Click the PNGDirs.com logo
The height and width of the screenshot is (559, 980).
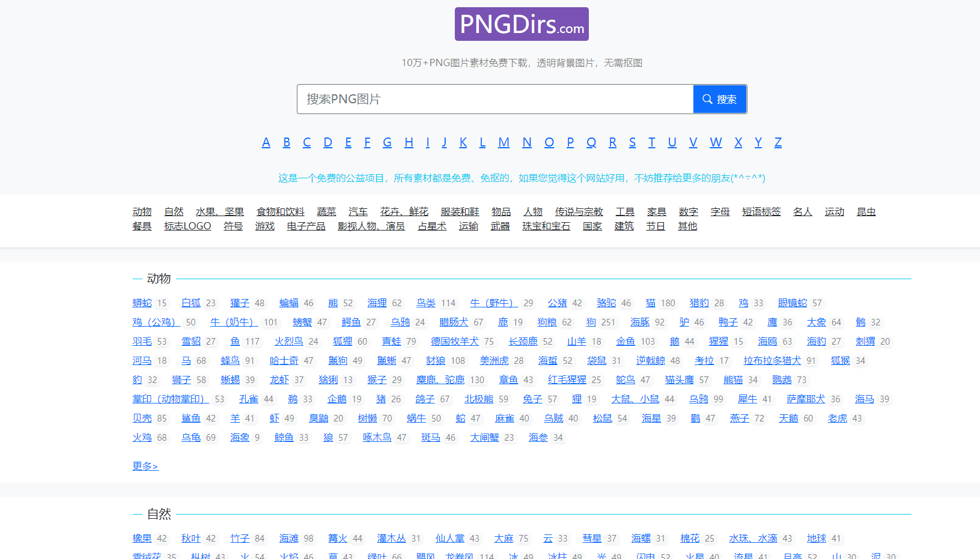tap(522, 24)
